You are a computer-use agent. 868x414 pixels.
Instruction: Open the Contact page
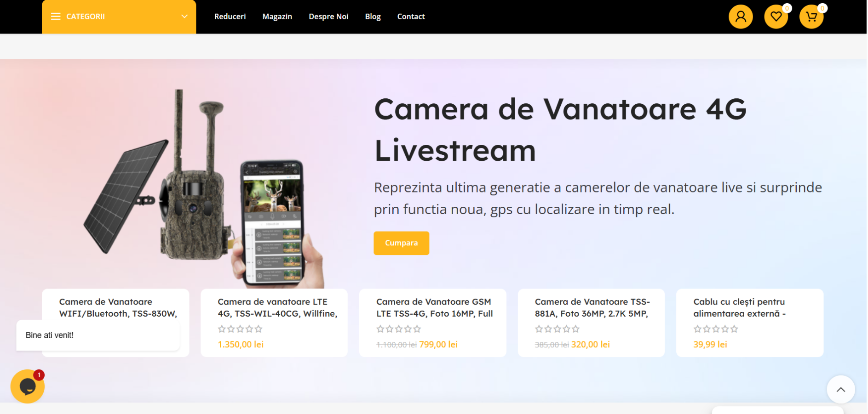click(411, 17)
